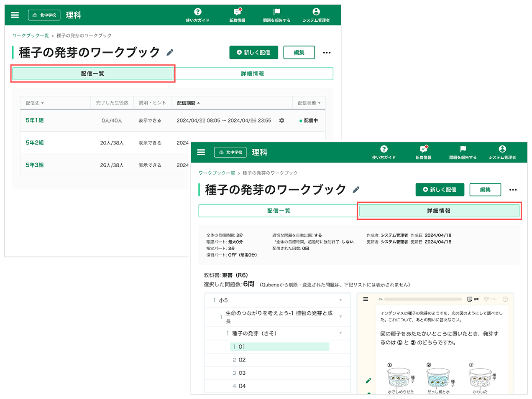This screenshot has width=532, height=399.
Task: Click the help question mark beside ヒント
Action: click(505, 299)
